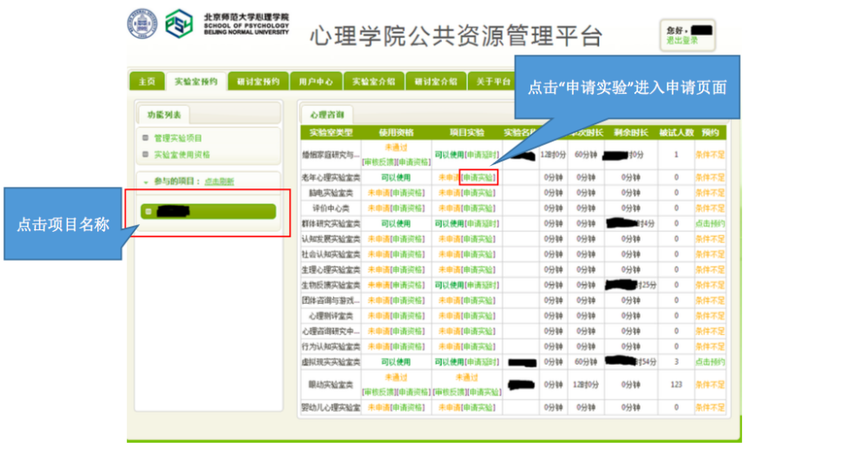Open the 管理实验项目 link

pyautogui.click(x=178, y=138)
